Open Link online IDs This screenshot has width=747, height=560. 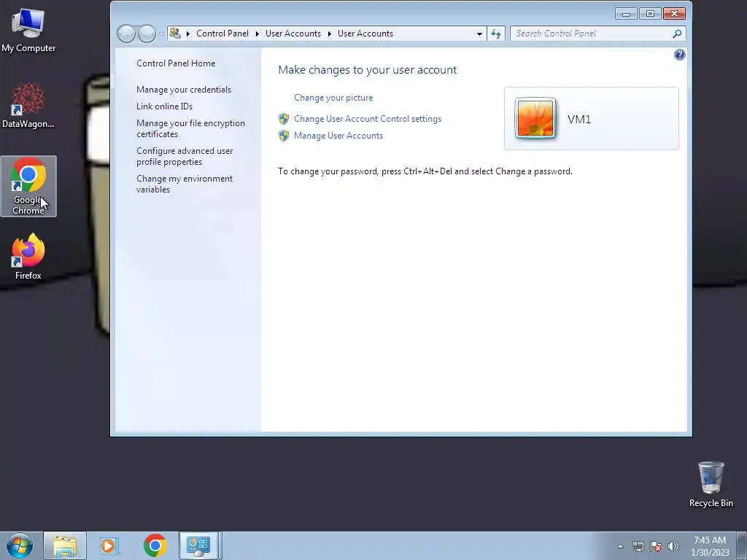pyautogui.click(x=164, y=106)
